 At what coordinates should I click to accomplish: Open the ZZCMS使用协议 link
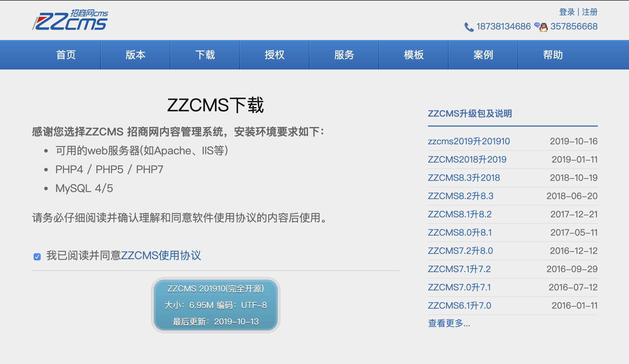(161, 255)
